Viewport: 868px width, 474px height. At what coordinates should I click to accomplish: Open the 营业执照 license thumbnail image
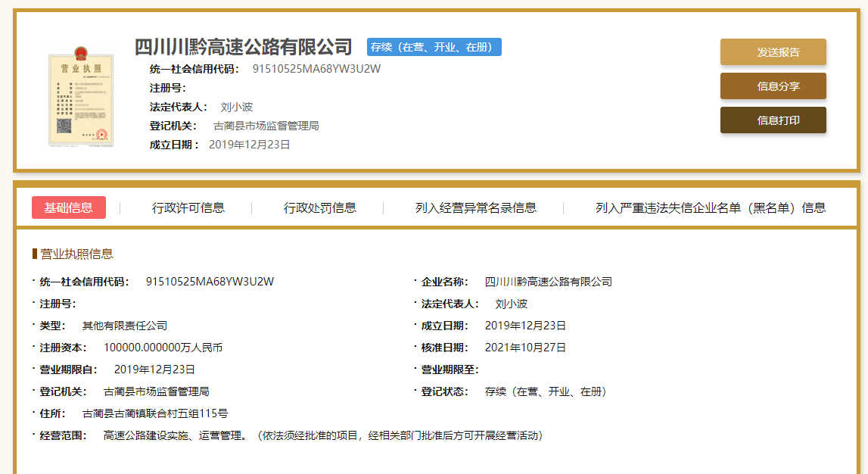(x=80, y=97)
